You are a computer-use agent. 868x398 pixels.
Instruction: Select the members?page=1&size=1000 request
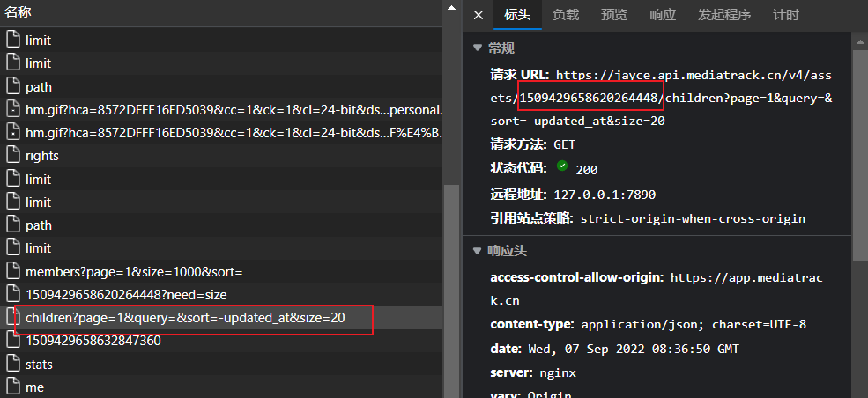pos(133,271)
